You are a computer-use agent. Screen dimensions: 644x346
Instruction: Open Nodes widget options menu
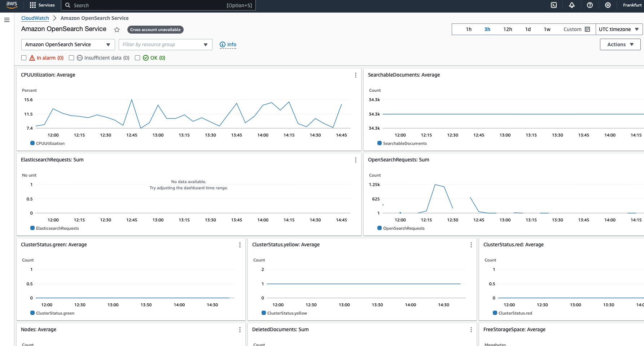pyautogui.click(x=240, y=330)
